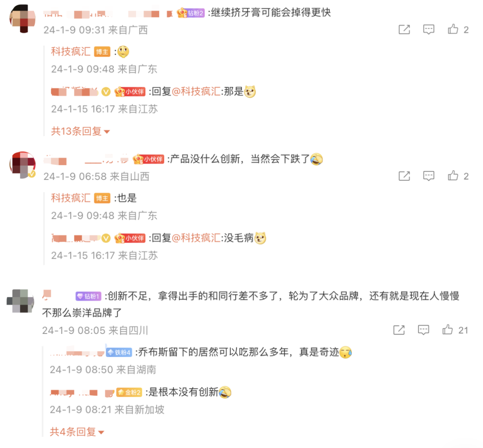483x448 pixels.
Task: Share the Sichuan 08:05 comment
Action: tap(399, 330)
